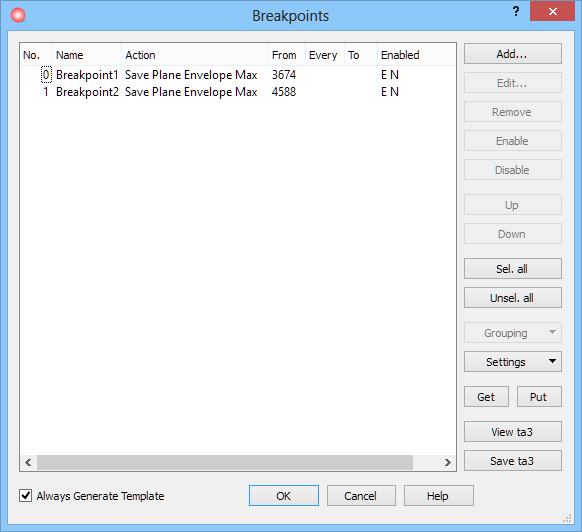Select the Breakpoint1 row name
Viewport: 582px width, 532px height.
87,75
